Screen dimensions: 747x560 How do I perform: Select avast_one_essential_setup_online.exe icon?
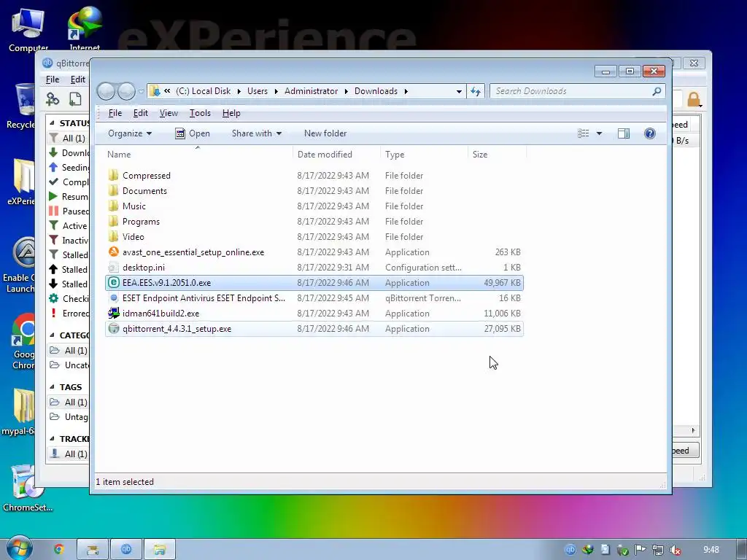(x=113, y=252)
